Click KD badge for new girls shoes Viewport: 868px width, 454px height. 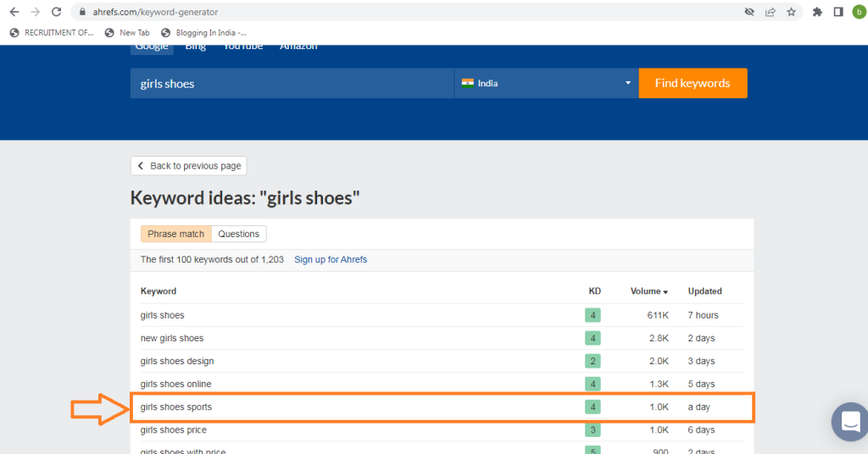[593, 339]
